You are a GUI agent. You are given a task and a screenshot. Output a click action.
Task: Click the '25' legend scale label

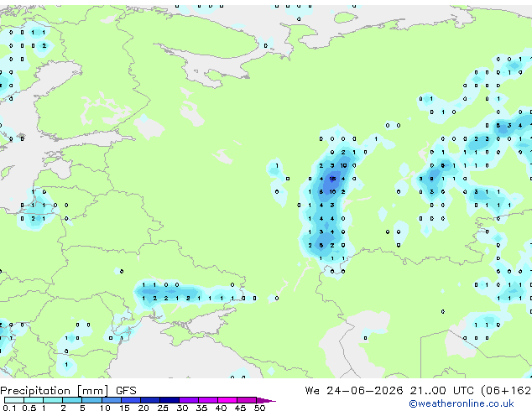coord(163,408)
